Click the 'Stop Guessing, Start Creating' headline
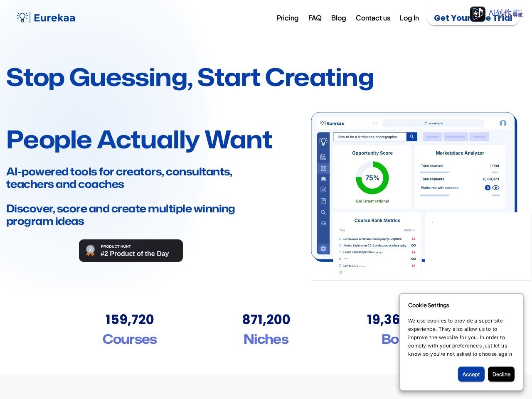 pyautogui.click(x=190, y=78)
